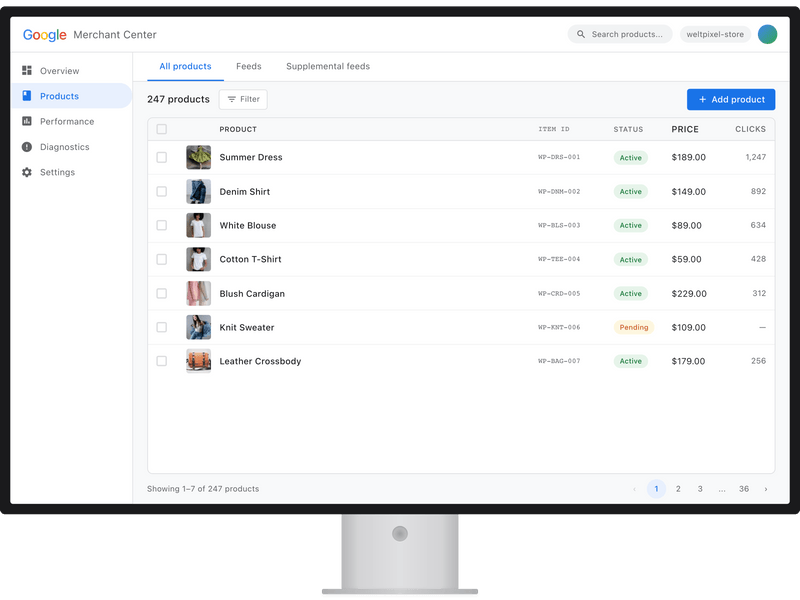Click the search magnifier icon
The height and width of the screenshot is (600, 800).
pos(581,34)
